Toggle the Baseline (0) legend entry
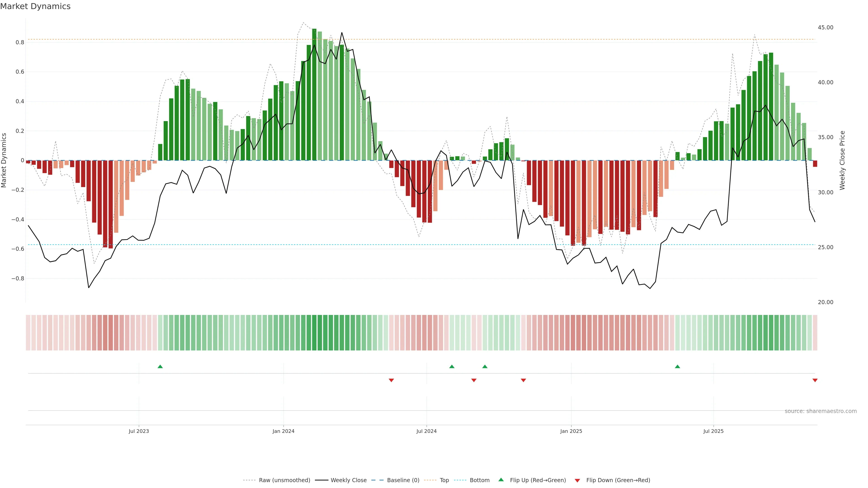The height and width of the screenshot is (488, 868). pos(403,480)
